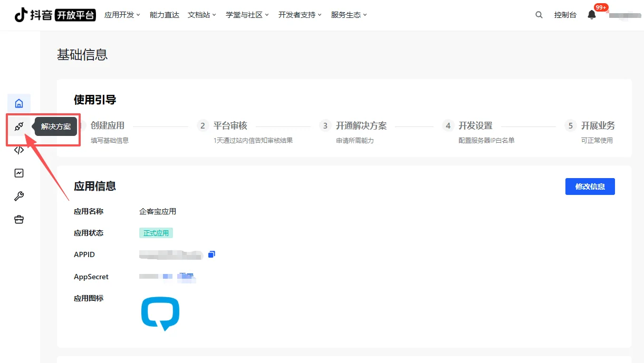Image resolution: width=644 pixels, height=363 pixels.
Task: Open the search magnifier icon
Action: click(539, 15)
